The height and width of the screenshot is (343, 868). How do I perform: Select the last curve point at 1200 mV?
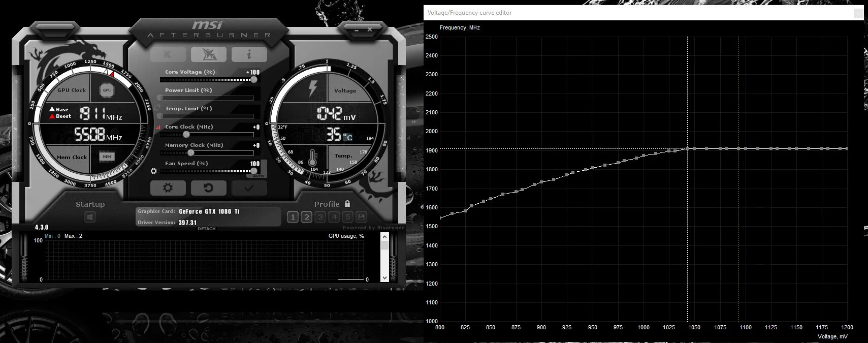coord(847,148)
